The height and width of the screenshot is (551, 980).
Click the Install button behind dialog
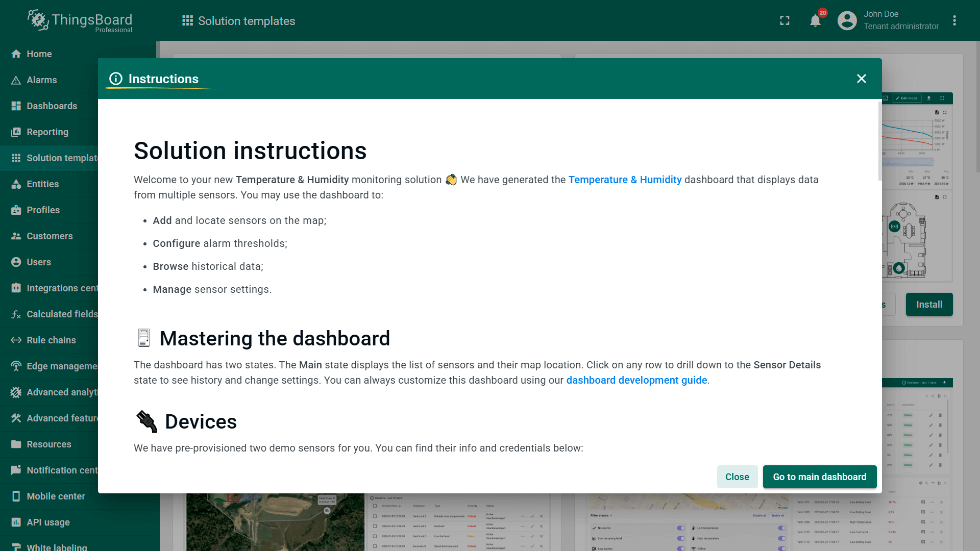point(929,305)
